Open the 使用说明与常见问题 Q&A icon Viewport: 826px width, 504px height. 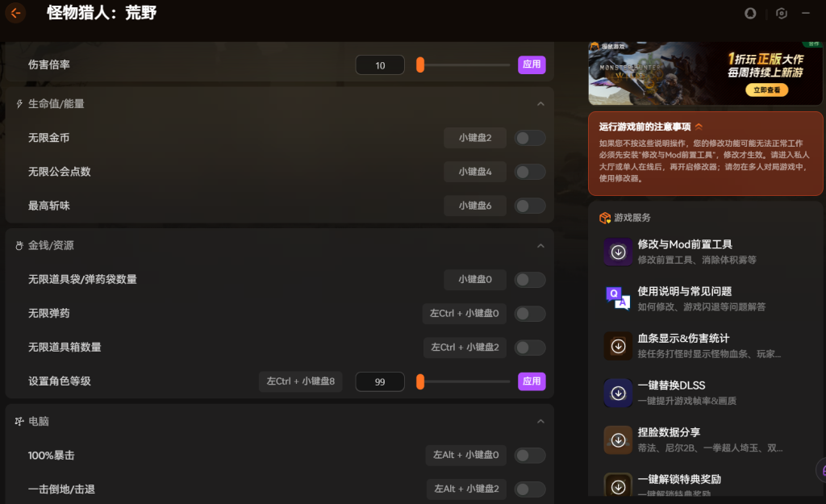point(618,298)
